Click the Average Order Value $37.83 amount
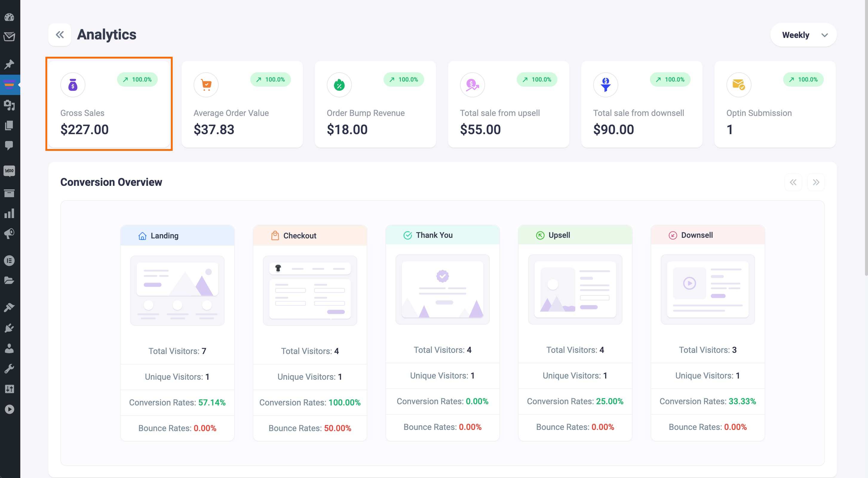The height and width of the screenshot is (478, 868). pyautogui.click(x=214, y=129)
